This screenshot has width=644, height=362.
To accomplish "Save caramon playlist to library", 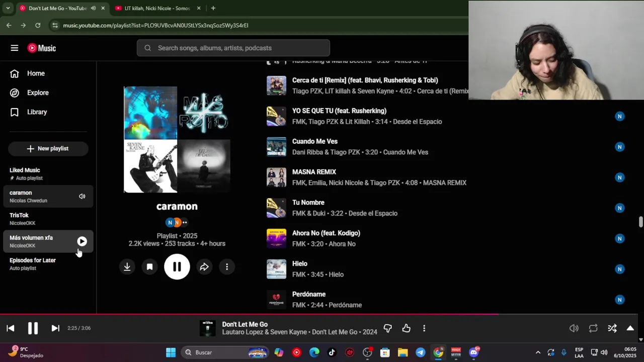I will [x=149, y=267].
